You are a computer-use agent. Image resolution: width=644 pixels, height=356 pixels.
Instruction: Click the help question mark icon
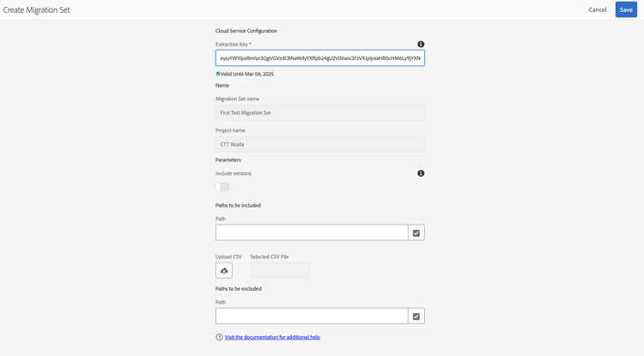pos(219,337)
